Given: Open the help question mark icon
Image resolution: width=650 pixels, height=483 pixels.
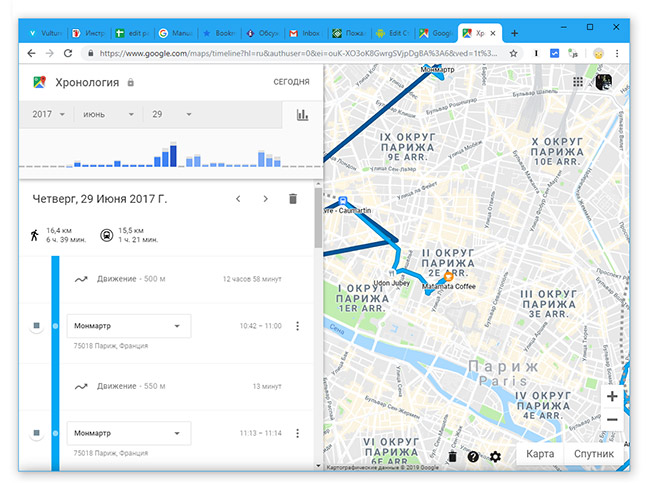Looking at the screenshot, I should tap(473, 457).
